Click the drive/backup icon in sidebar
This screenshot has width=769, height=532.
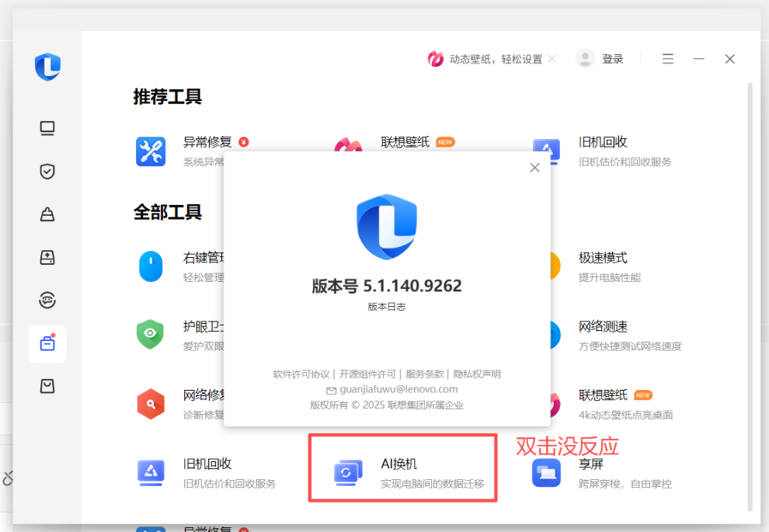click(x=48, y=257)
